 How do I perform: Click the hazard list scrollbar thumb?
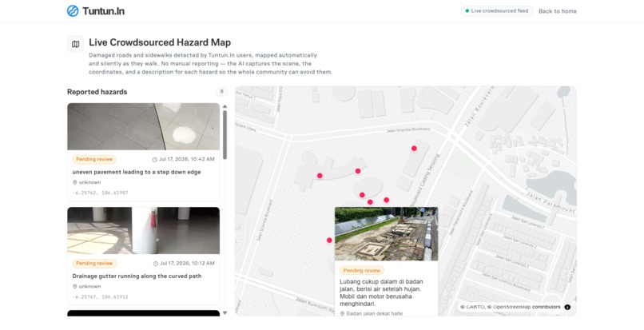(x=225, y=135)
